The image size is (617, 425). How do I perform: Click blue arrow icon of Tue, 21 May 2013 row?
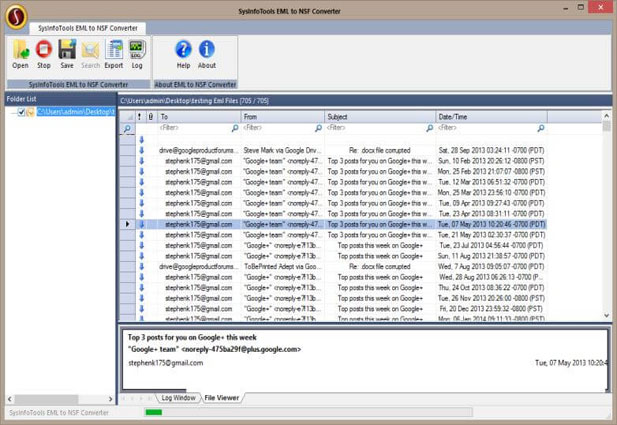pos(142,235)
